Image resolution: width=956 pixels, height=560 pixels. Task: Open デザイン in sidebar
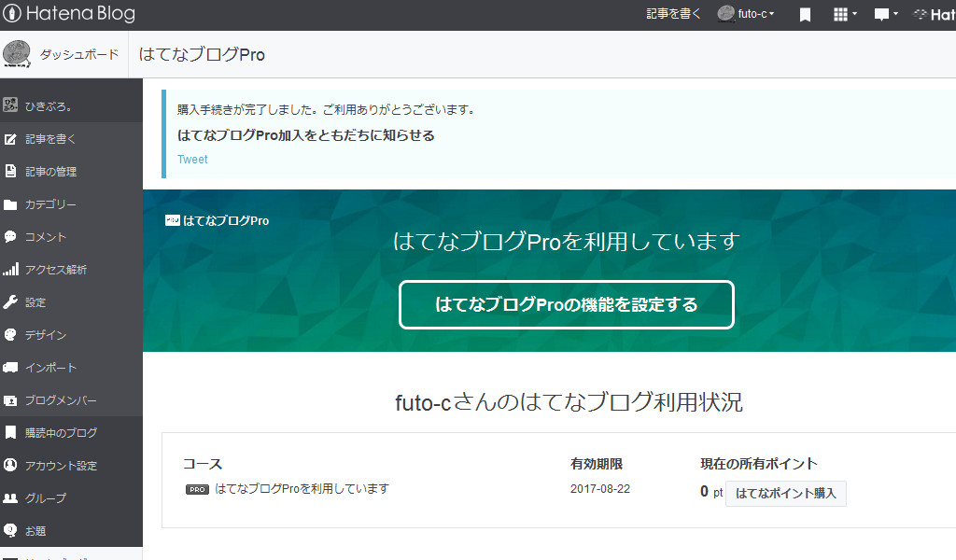46,334
